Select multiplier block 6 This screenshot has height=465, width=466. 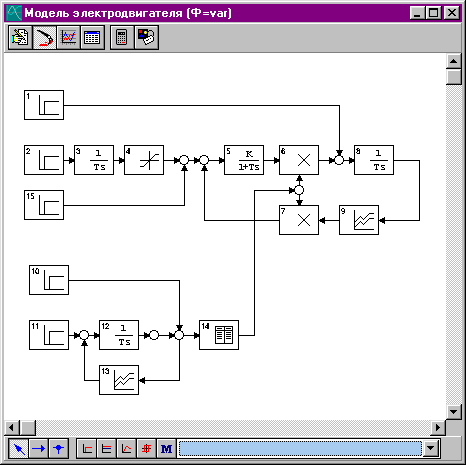[x=299, y=160]
